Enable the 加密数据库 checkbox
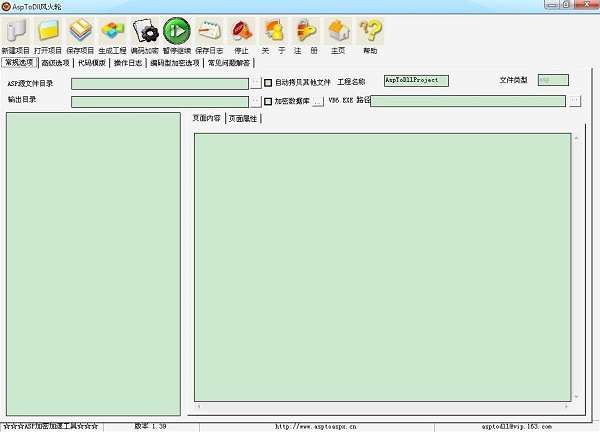The image size is (600, 432). tap(268, 101)
